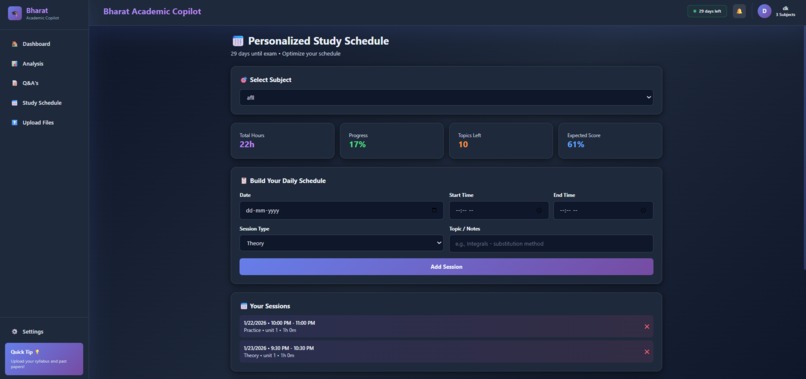Click the Dashboard sidebar icon
The height and width of the screenshot is (379, 806).
pos(14,44)
